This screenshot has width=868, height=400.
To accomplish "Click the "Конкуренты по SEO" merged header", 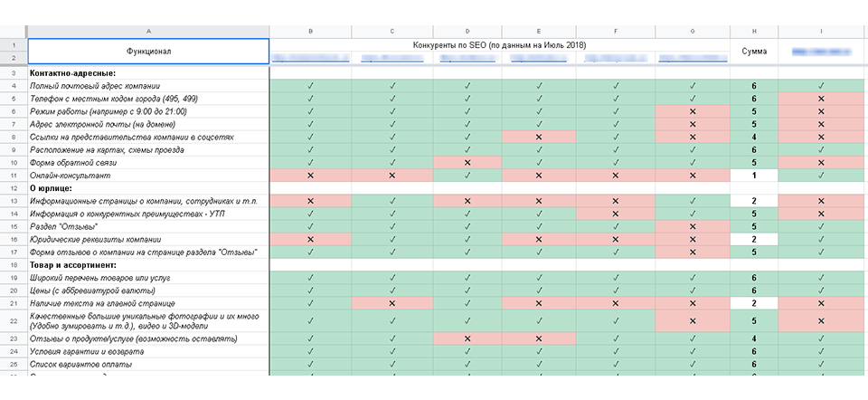I will [500, 44].
